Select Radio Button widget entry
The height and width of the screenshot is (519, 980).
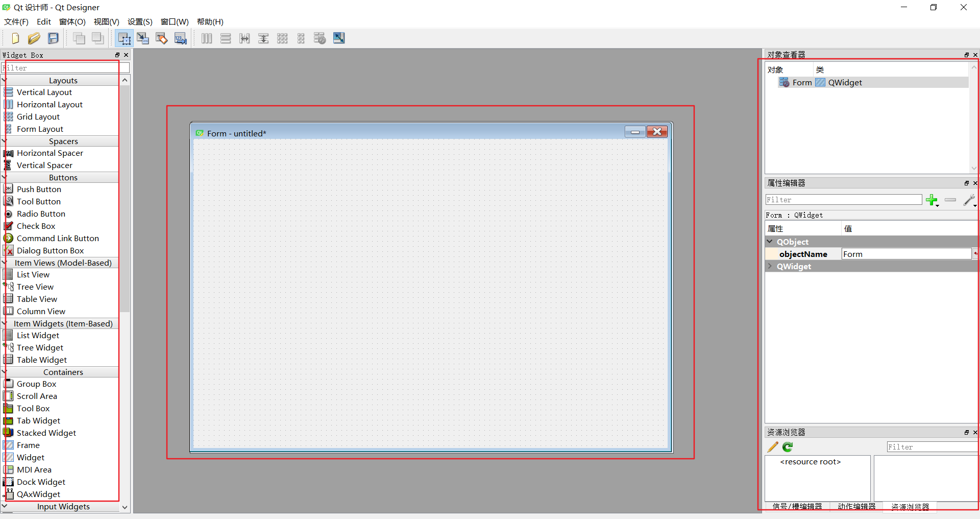coord(41,214)
